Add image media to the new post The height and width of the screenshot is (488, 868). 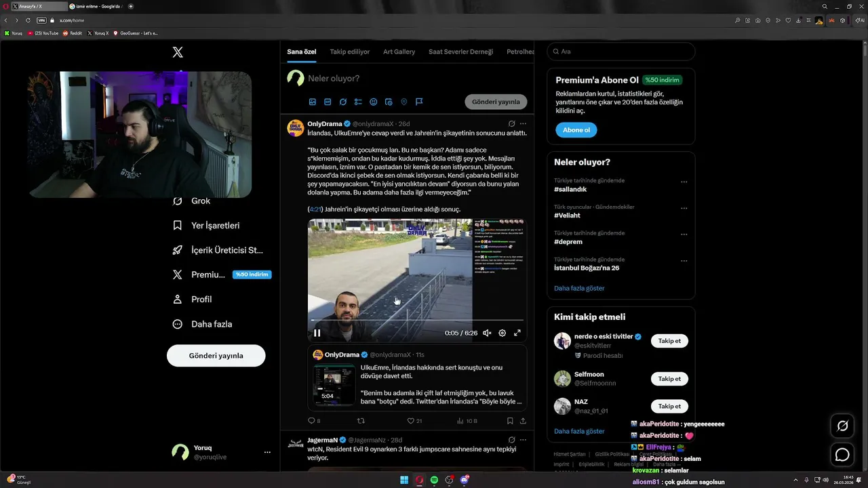coord(313,102)
